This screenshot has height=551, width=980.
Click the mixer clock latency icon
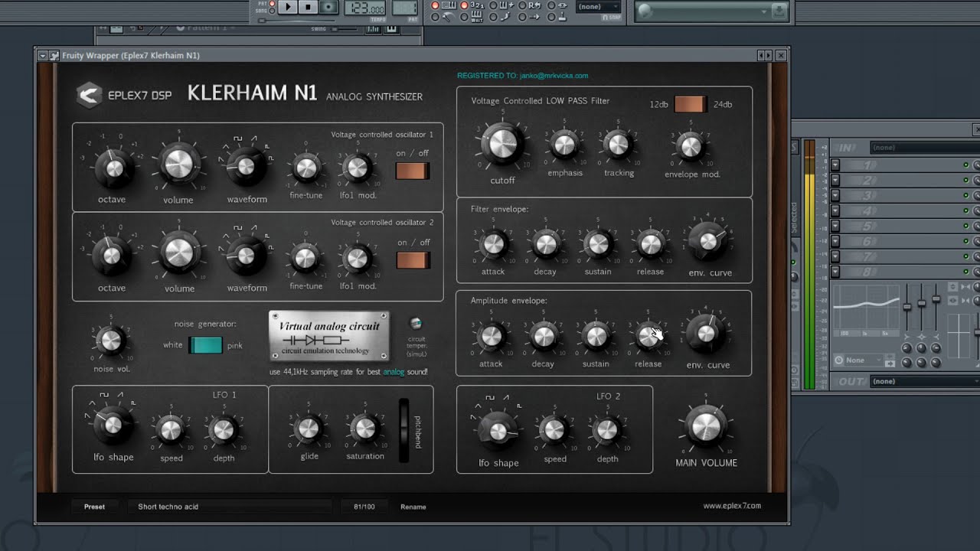(x=838, y=360)
